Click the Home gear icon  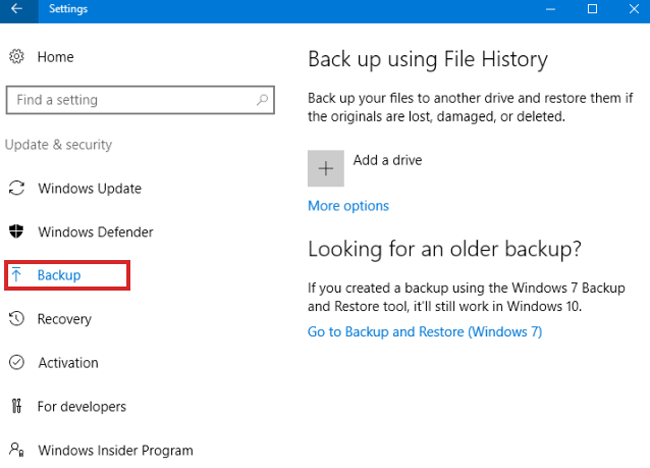[16, 57]
